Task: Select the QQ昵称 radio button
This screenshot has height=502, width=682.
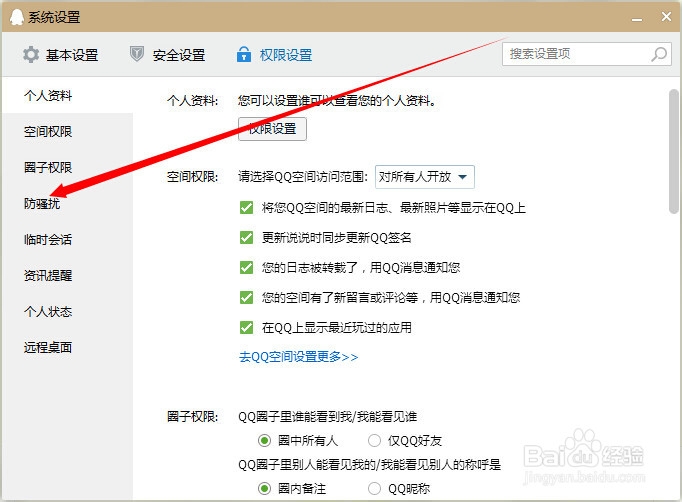Action: coord(374,489)
